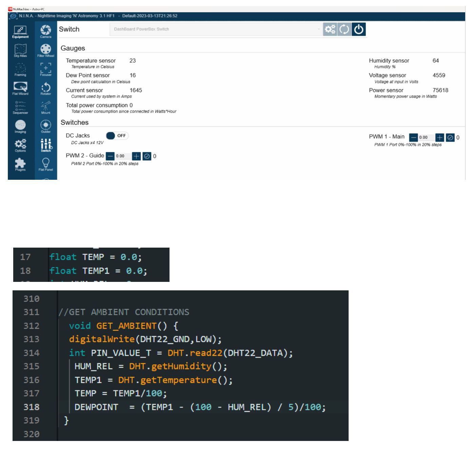Click the Voltage sensor value 4559
Viewport: 476px width, 463px height.
(439, 75)
